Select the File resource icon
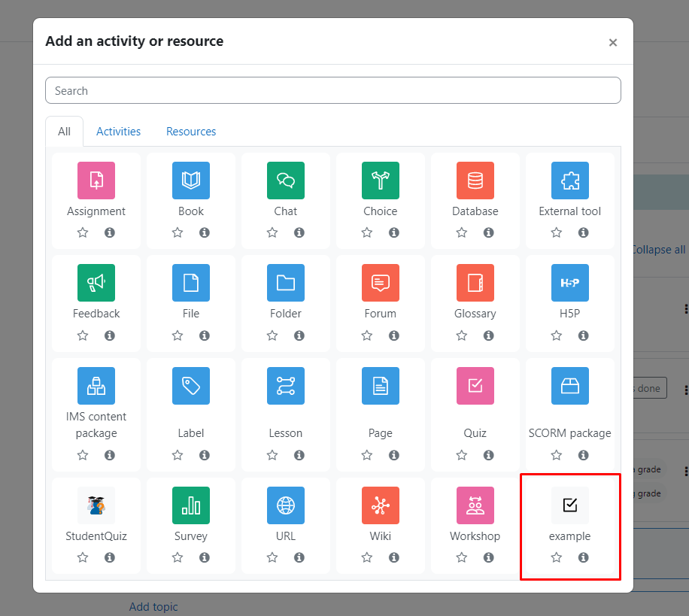 coord(191,283)
